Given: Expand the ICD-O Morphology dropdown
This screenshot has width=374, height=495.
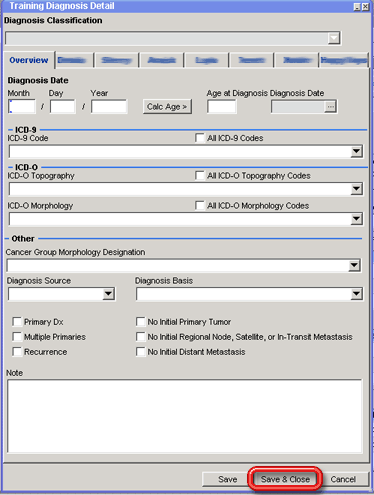Looking at the screenshot, I should (x=356, y=219).
